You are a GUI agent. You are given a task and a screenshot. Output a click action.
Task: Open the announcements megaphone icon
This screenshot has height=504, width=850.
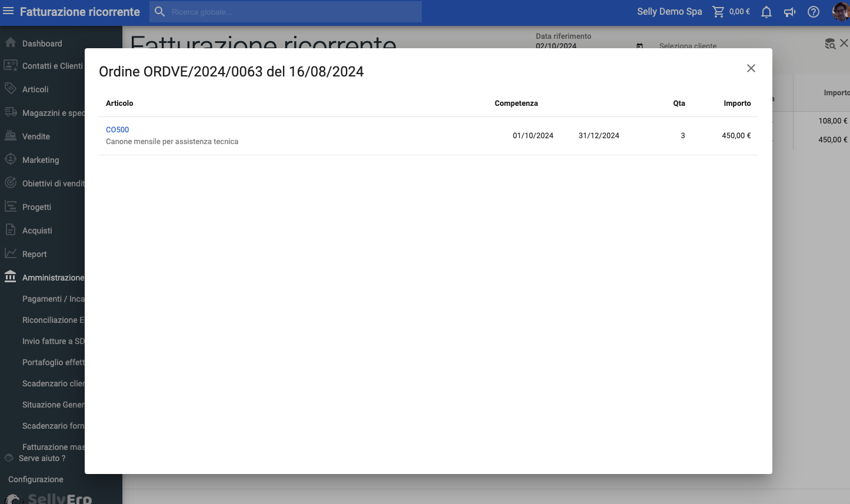tap(790, 12)
